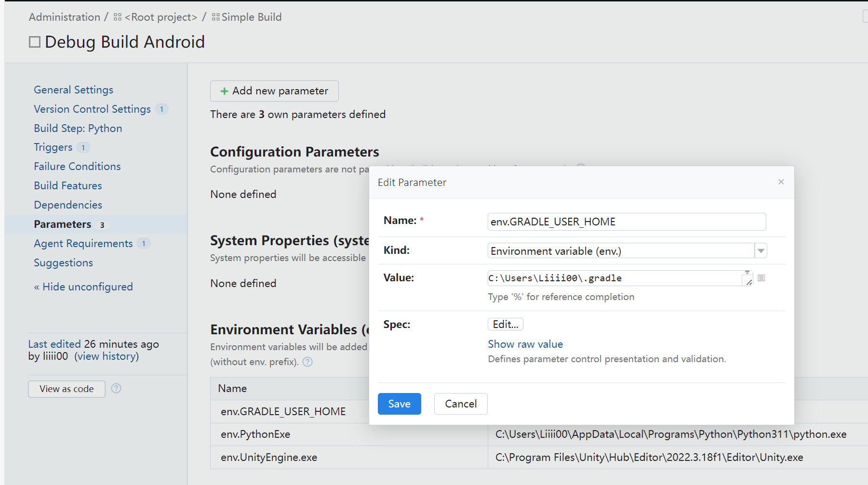868x485 pixels.
Task: Click the Root project grid icon
Action: point(118,17)
